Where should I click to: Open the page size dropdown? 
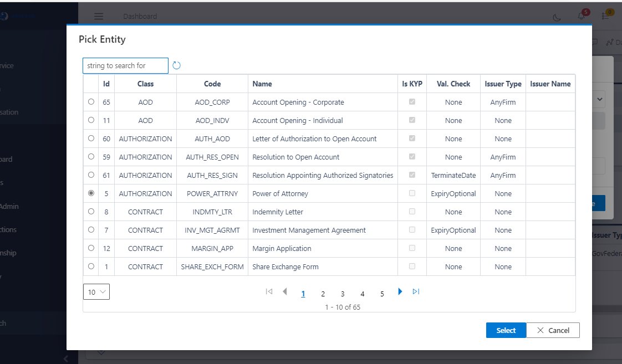click(96, 292)
